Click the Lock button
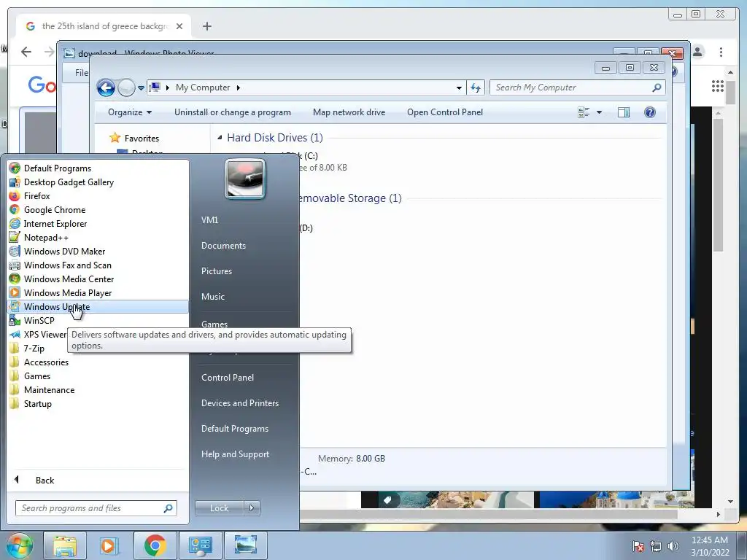The height and width of the screenshot is (560, 747). pos(219,508)
